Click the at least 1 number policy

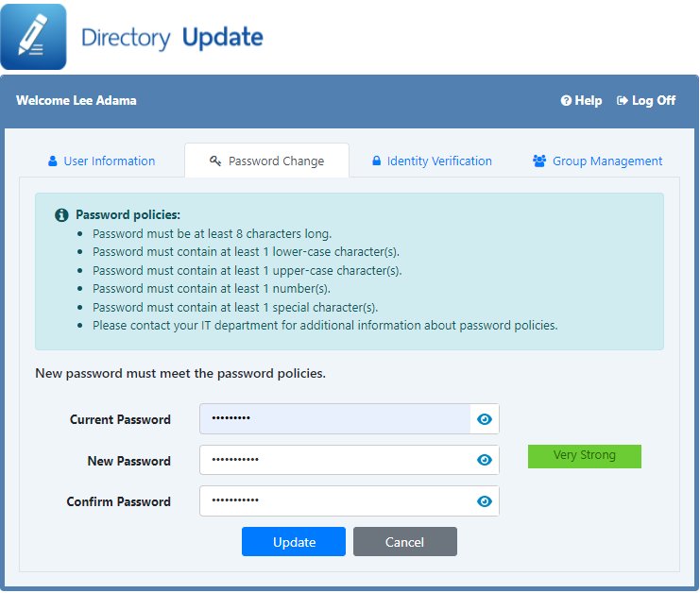point(212,289)
